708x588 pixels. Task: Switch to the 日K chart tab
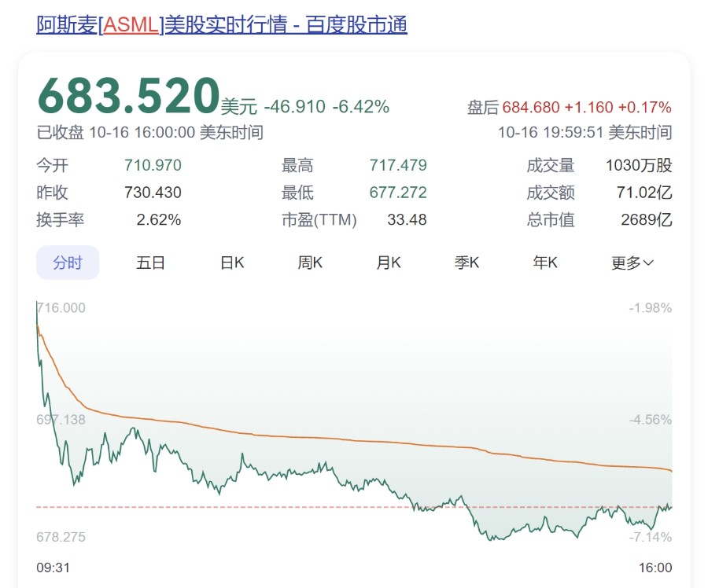pos(232,263)
